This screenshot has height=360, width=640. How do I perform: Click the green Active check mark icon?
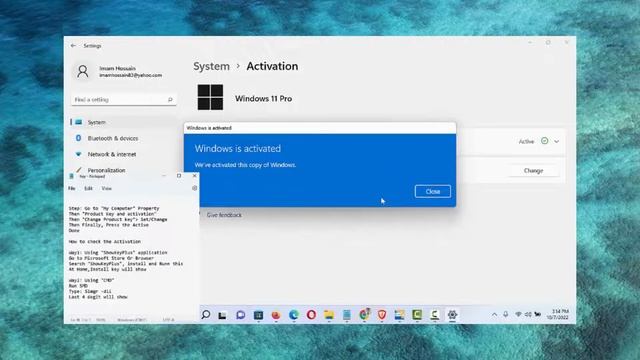coord(544,141)
